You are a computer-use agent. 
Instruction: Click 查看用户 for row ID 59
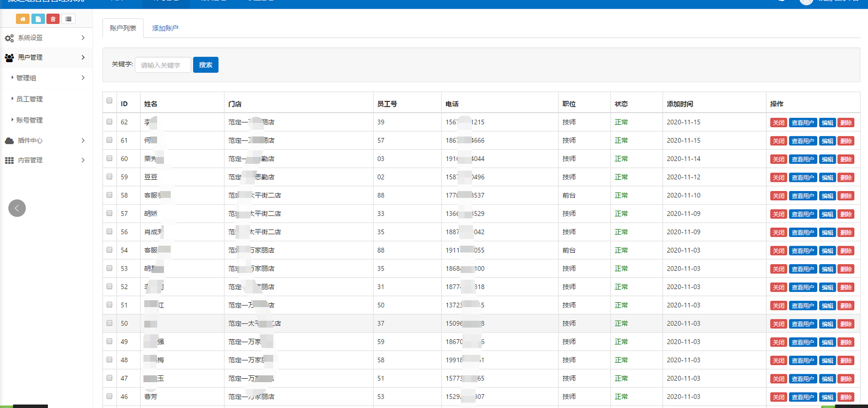(803, 177)
